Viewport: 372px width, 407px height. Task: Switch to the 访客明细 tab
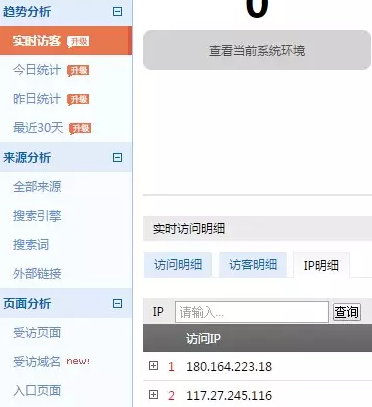(253, 265)
